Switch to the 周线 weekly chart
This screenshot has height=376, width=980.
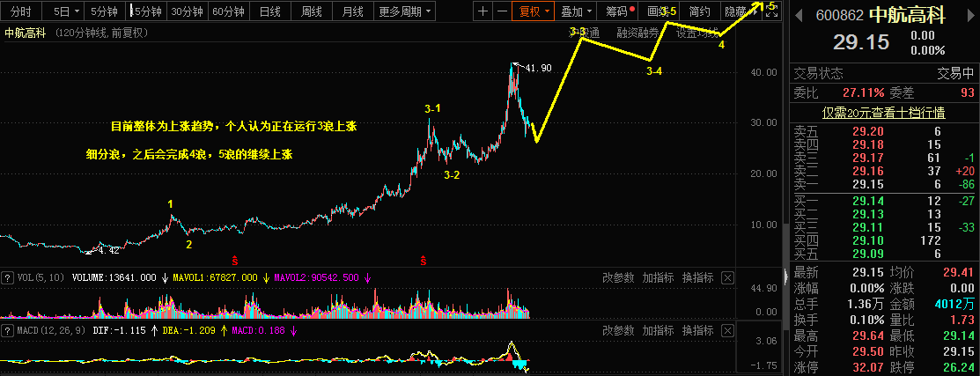click(x=311, y=11)
